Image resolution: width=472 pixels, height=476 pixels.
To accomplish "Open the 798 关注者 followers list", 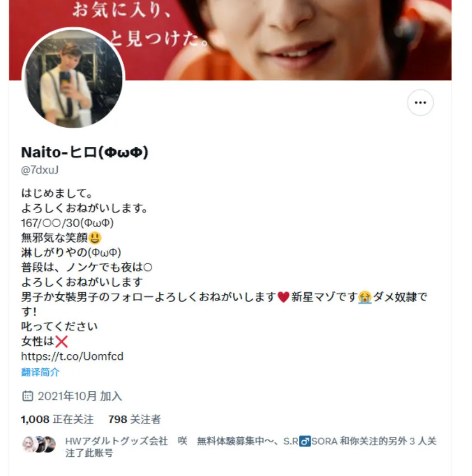I will 135,419.
